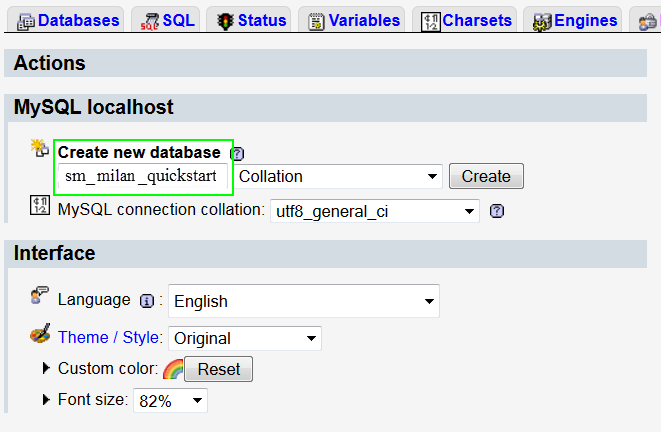Viewport: 661px width, 432px height.
Task: Click the Create new database label
Action: tap(139, 152)
